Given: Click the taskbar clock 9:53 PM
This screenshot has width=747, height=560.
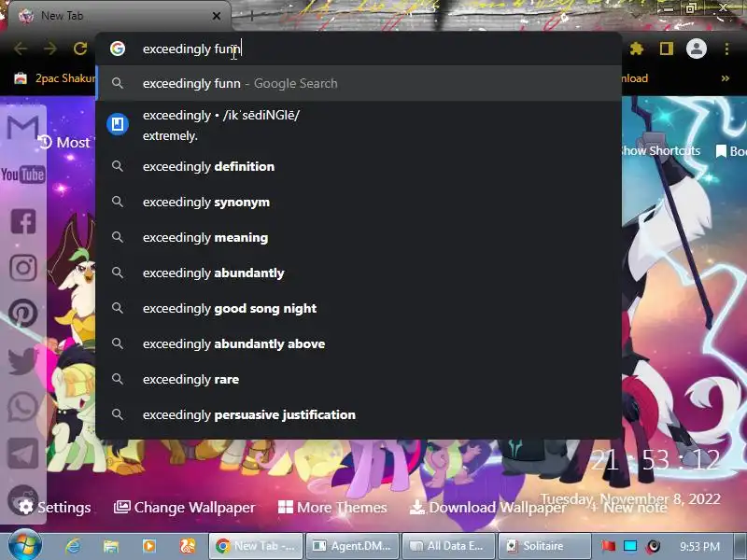Looking at the screenshot, I should coord(699,546).
